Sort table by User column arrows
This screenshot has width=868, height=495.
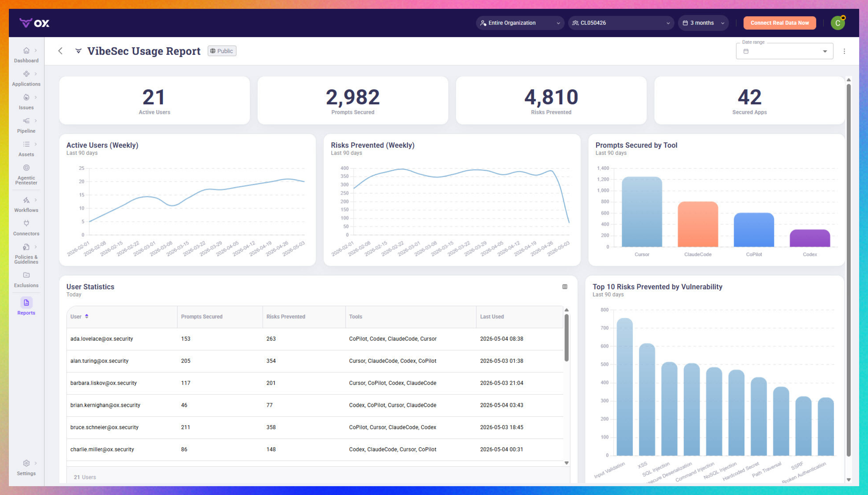[x=86, y=316]
